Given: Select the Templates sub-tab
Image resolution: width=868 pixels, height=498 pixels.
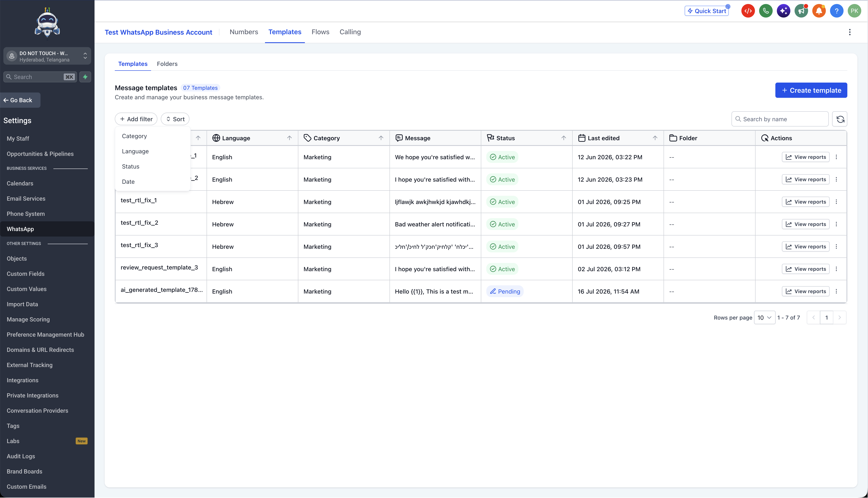Looking at the screenshot, I should pyautogui.click(x=133, y=64).
